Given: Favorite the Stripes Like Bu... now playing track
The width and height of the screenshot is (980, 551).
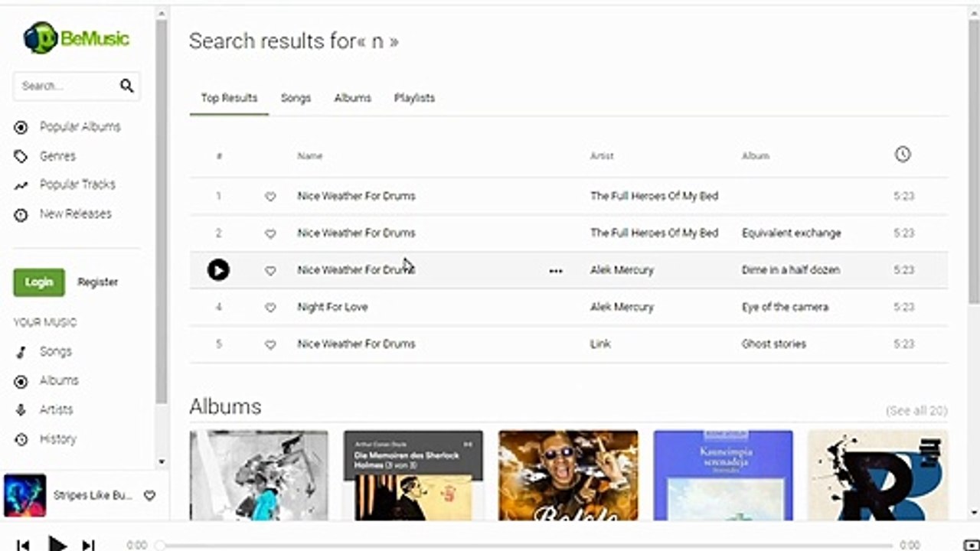Looking at the screenshot, I should coord(150,496).
